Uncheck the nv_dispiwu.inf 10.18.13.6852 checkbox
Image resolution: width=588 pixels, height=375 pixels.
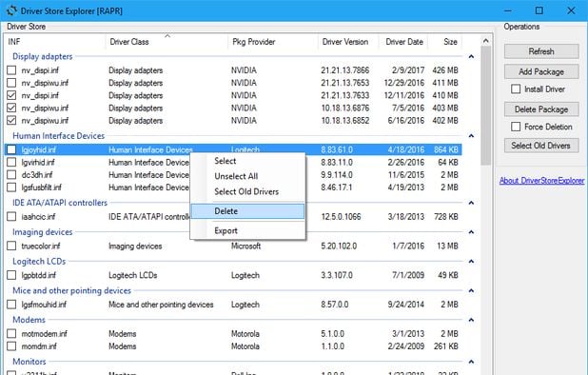pos(11,120)
